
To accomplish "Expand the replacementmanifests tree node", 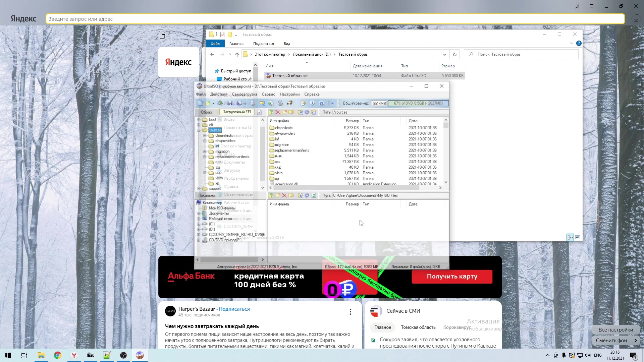I will click(205, 157).
